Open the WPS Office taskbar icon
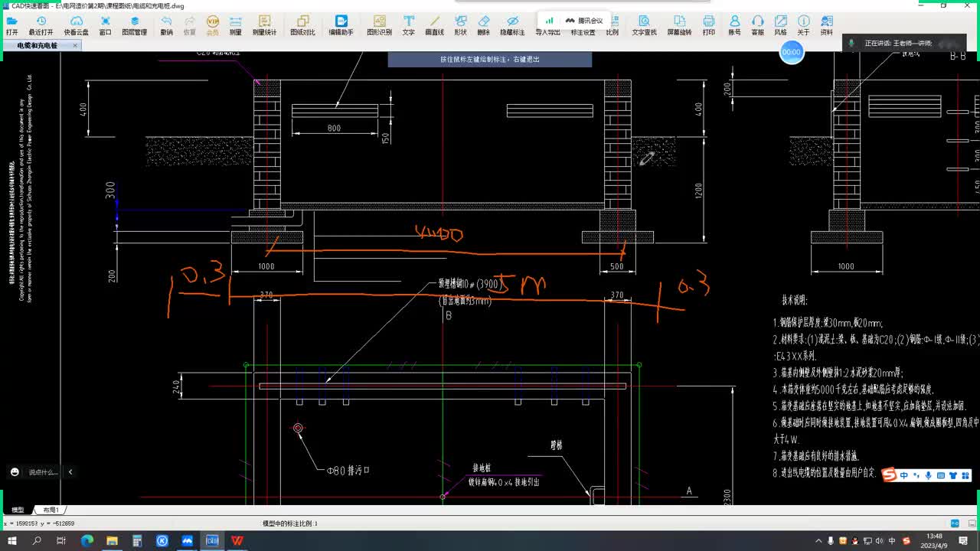This screenshot has height=551, width=980. coord(237,541)
